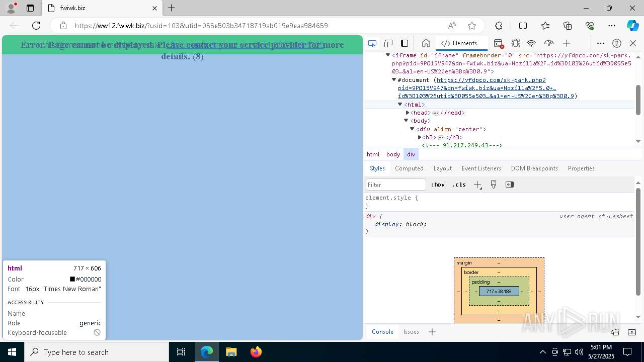The height and width of the screenshot is (362, 644).
Task: Open Edge Read aloud icon
Action: coord(452,26)
